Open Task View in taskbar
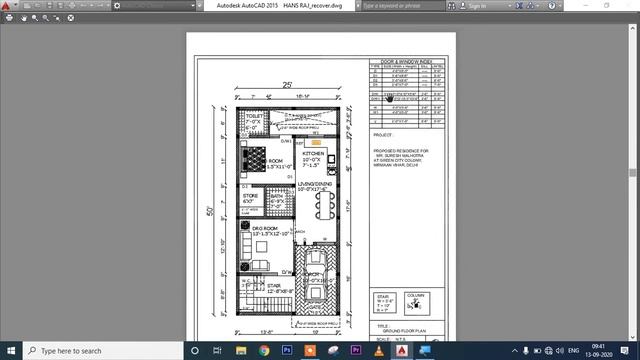640x360 pixels. tap(217, 351)
